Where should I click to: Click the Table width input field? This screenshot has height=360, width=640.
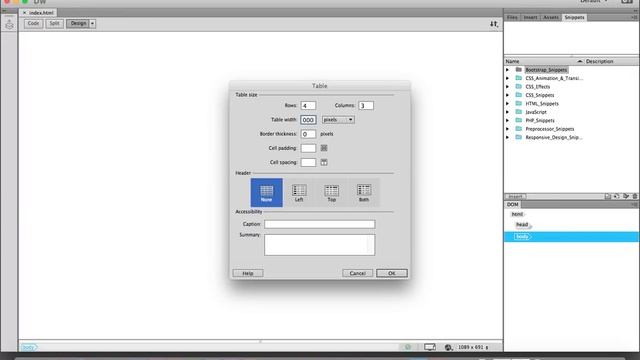tap(308, 120)
